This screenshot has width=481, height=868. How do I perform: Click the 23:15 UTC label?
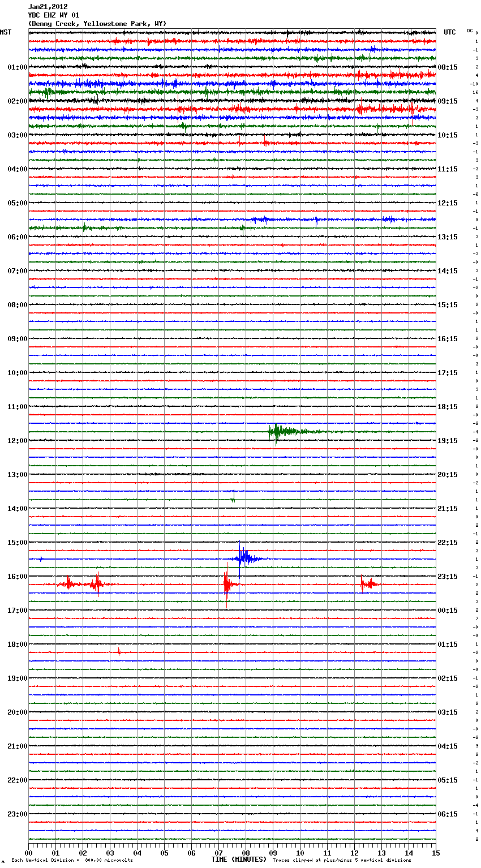(x=448, y=577)
